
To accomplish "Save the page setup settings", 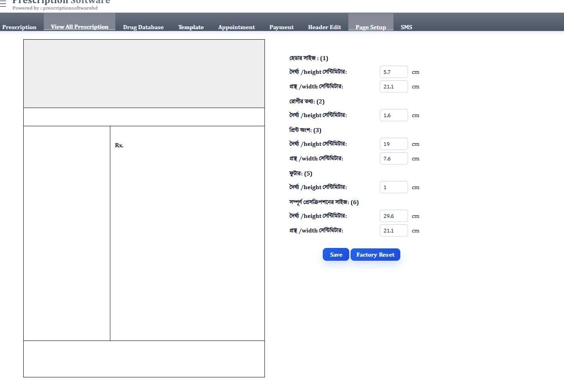I will [336, 254].
